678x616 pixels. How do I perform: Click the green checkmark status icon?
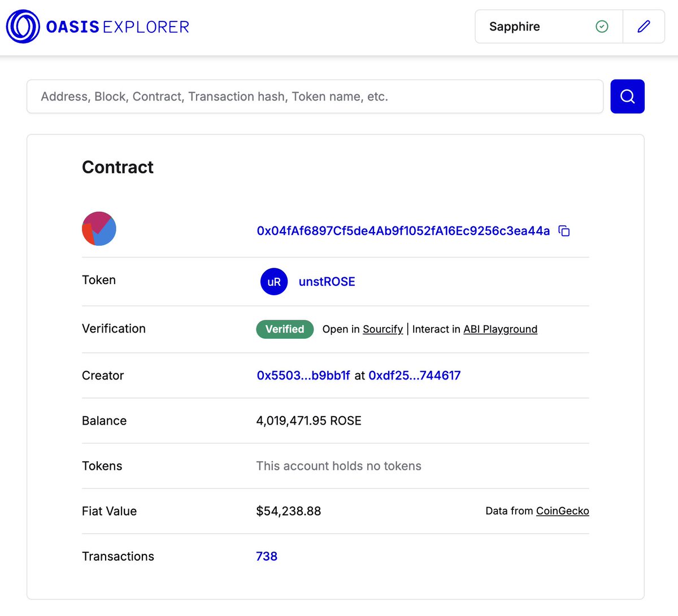point(602,27)
